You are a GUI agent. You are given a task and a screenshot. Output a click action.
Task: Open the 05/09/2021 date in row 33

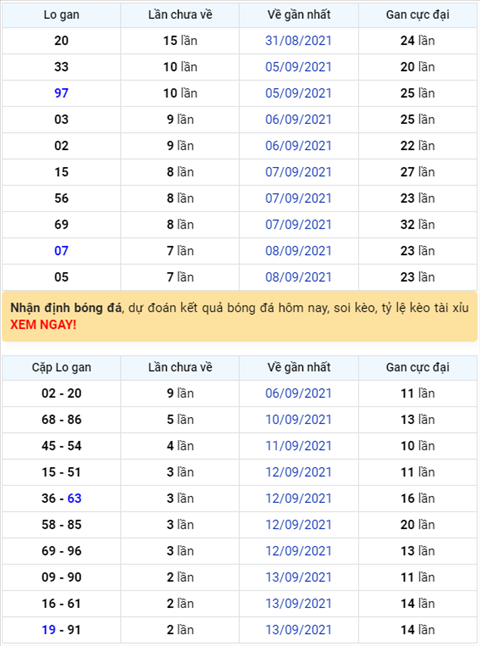tap(298, 67)
